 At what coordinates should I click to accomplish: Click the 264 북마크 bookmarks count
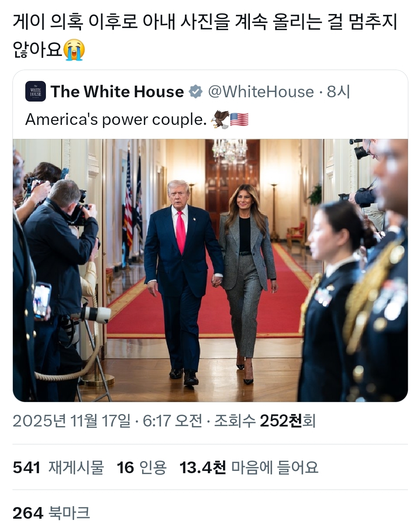51,513
